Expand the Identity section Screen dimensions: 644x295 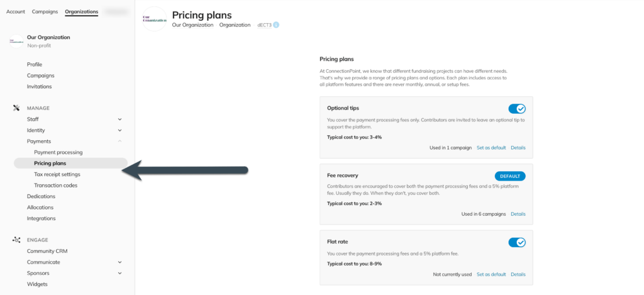pos(120,131)
